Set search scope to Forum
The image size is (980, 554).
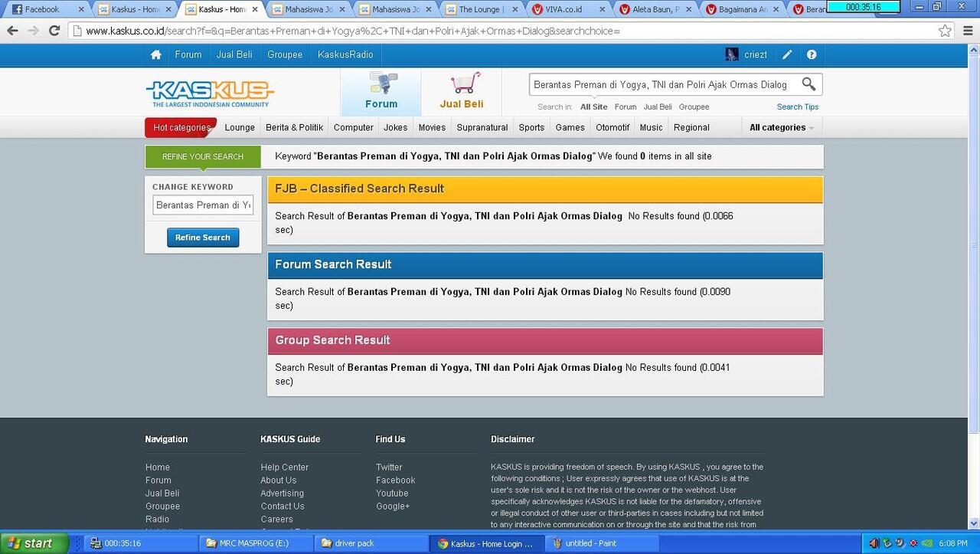point(626,107)
